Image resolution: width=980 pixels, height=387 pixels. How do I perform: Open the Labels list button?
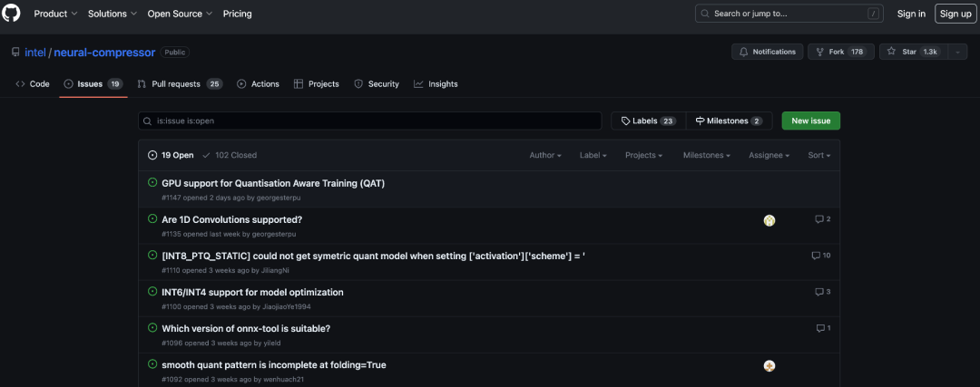click(x=648, y=121)
